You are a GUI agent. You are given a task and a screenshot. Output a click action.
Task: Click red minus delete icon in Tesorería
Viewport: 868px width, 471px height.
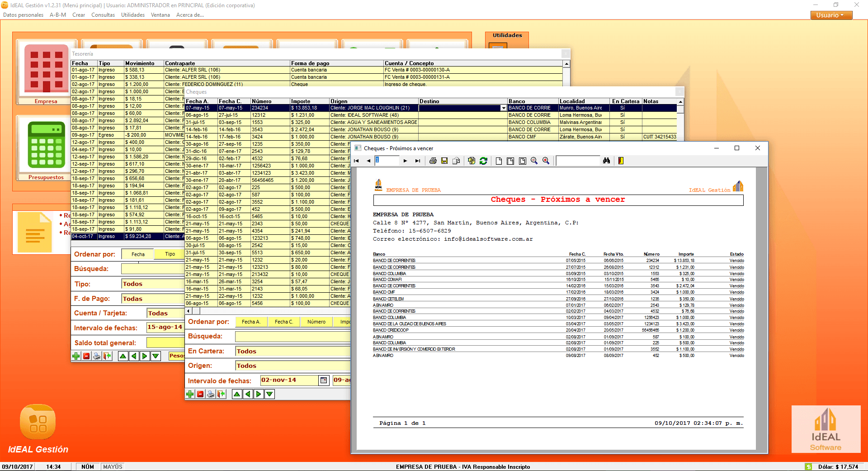point(86,356)
